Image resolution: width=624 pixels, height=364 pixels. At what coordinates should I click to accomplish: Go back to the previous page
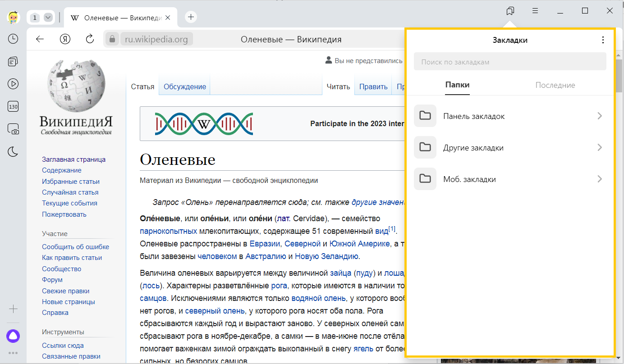pos(40,39)
